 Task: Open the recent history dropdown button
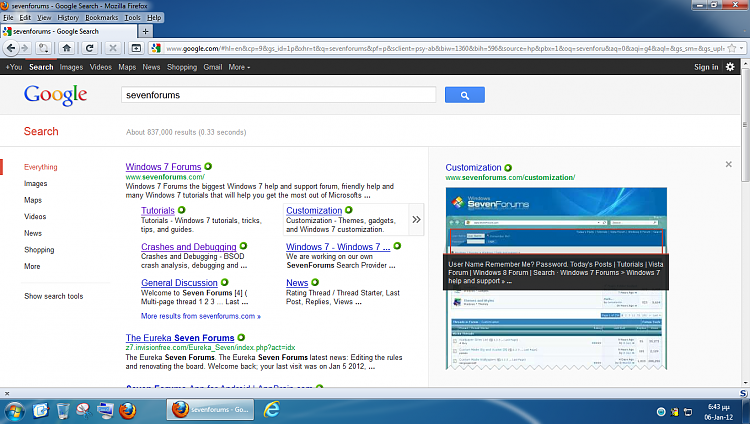[43, 48]
